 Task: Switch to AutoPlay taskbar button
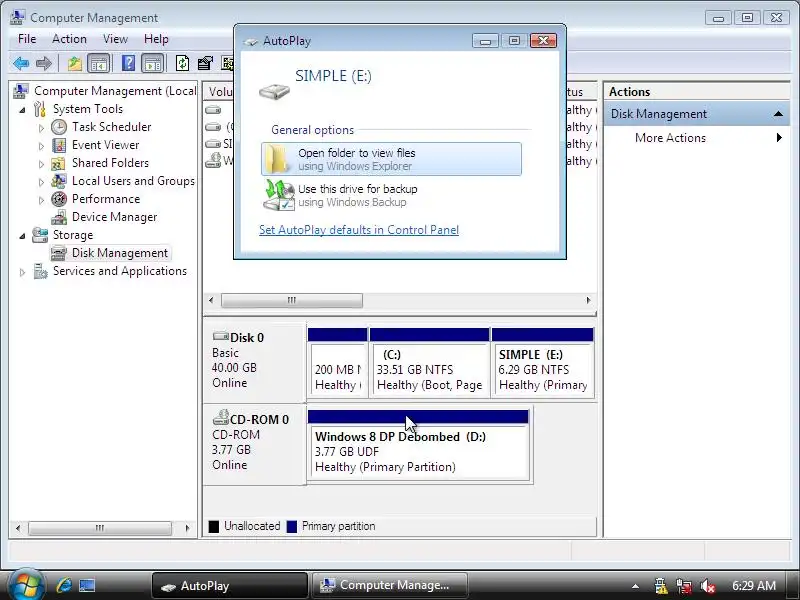(230, 586)
